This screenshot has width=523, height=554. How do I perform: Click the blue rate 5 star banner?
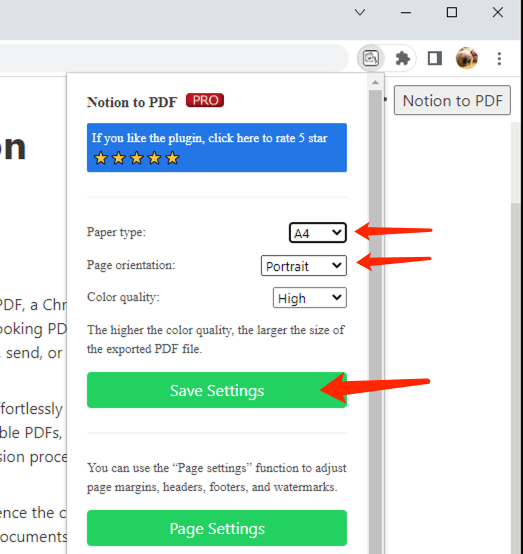217,148
